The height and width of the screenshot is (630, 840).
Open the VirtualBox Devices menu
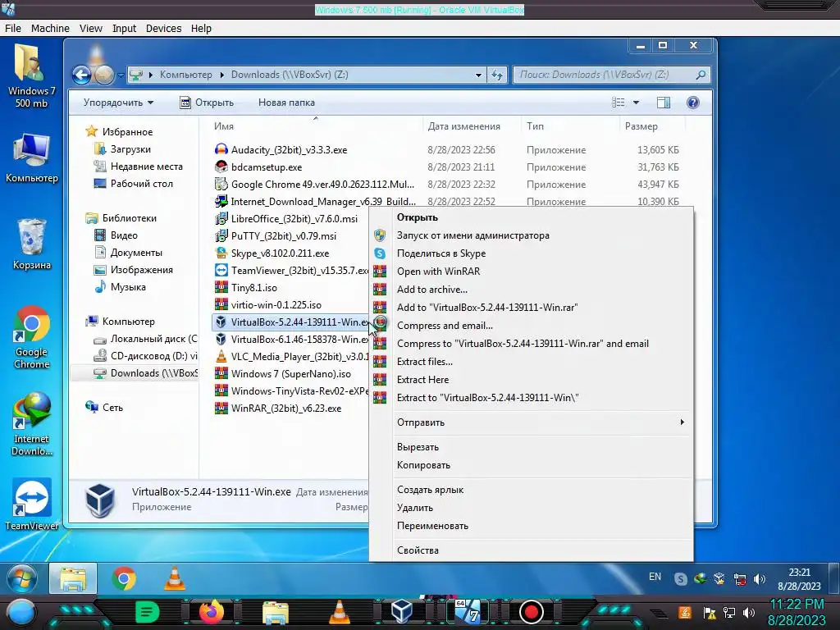point(163,29)
